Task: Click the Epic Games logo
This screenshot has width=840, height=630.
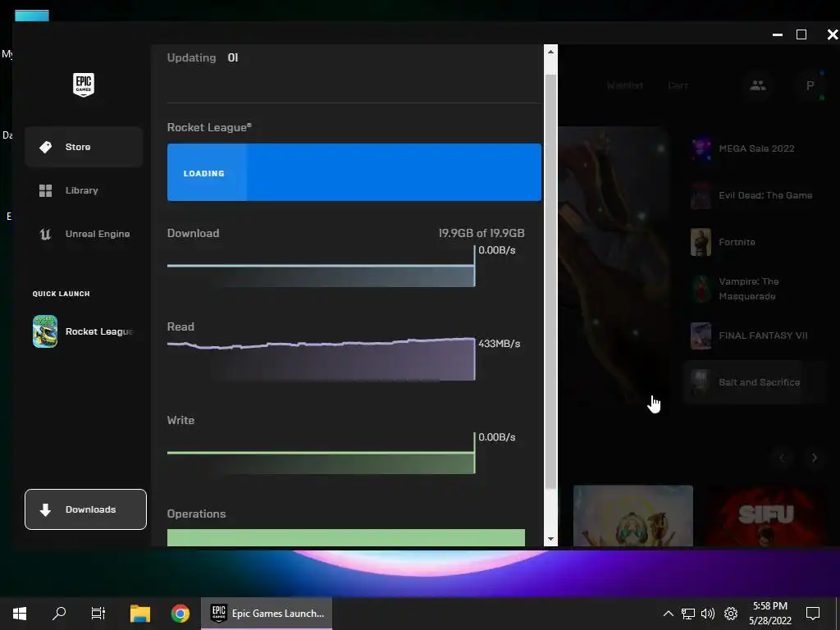Action: pyautogui.click(x=84, y=84)
